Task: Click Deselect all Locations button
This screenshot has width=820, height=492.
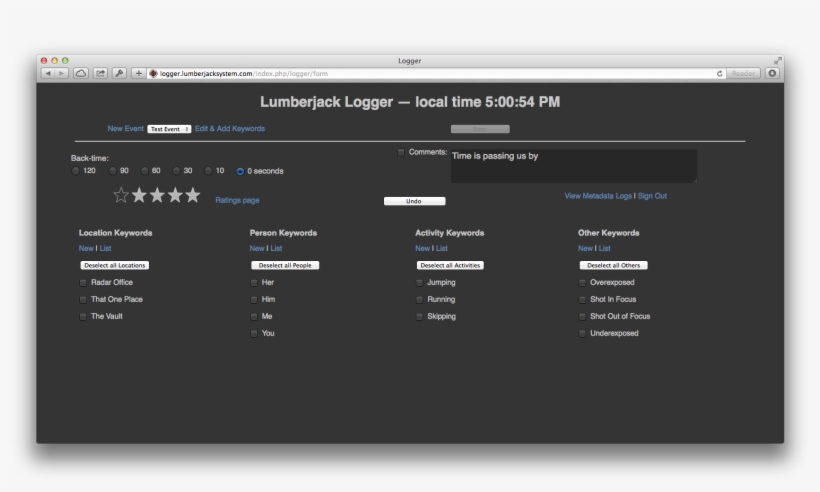Action: point(115,266)
